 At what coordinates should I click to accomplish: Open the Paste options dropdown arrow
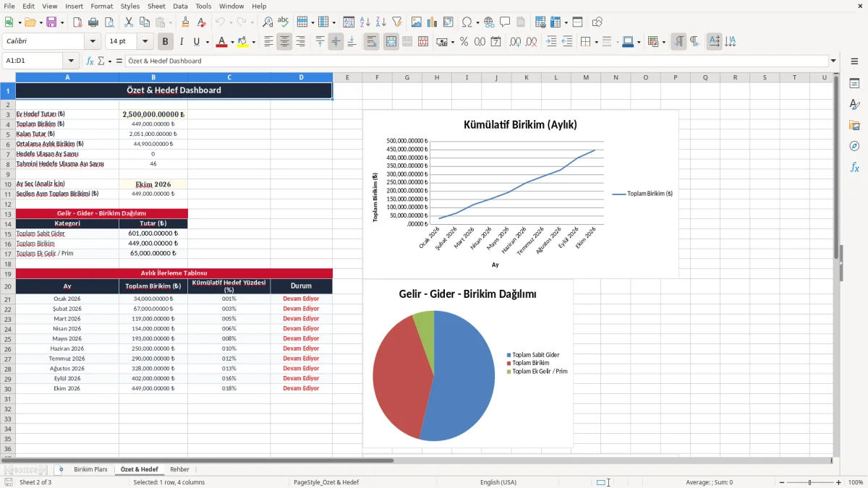(170, 22)
